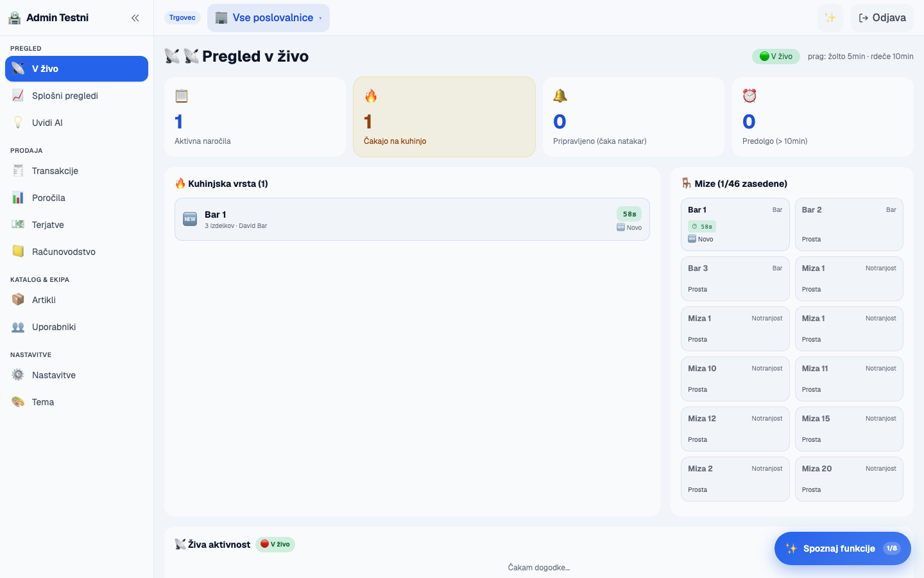Collapse the sidebar with double chevron
Viewport: 924px width, 578px height.
pyautogui.click(x=135, y=18)
